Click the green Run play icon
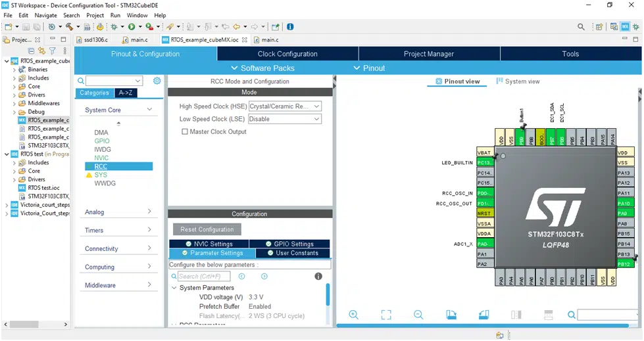The height and width of the screenshot is (341, 644). (x=132, y=27)
